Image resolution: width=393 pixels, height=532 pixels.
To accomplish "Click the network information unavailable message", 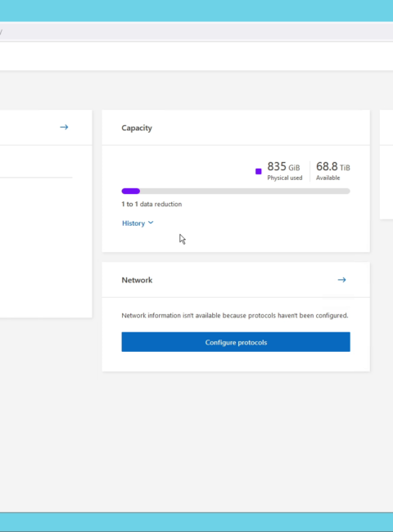I will (235, 316).
